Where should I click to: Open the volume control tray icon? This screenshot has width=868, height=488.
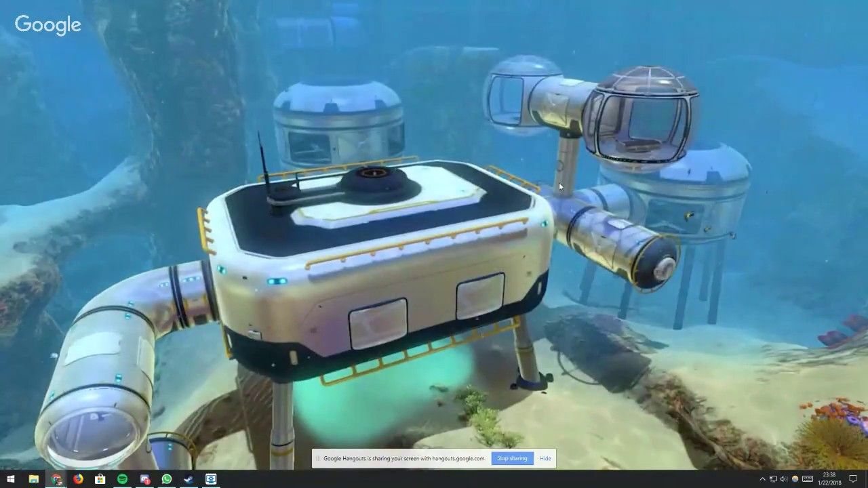783,479
